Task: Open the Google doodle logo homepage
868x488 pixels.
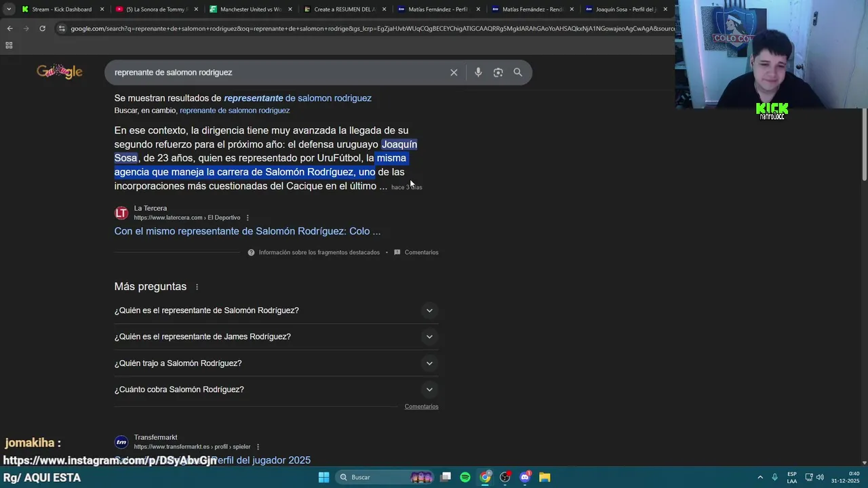Action: [x=60, y=72]
